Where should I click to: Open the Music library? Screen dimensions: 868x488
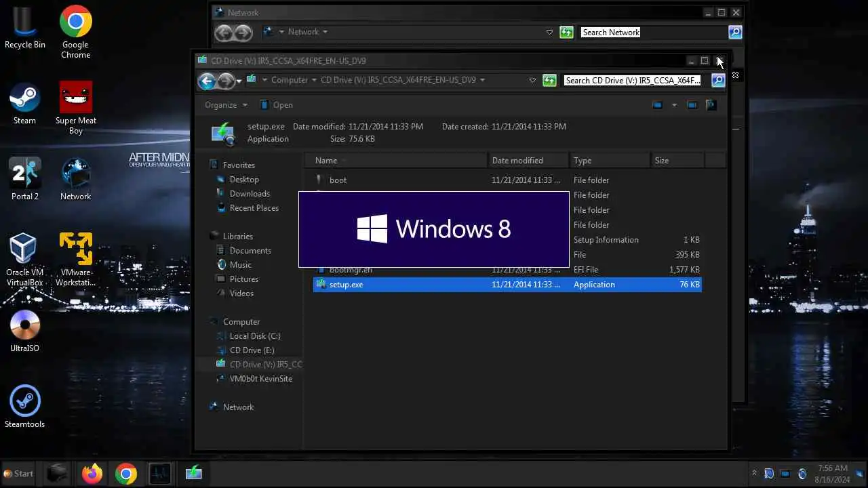point(234,265)
